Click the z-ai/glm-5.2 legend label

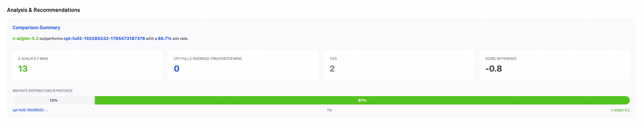[x=620, y=110]
